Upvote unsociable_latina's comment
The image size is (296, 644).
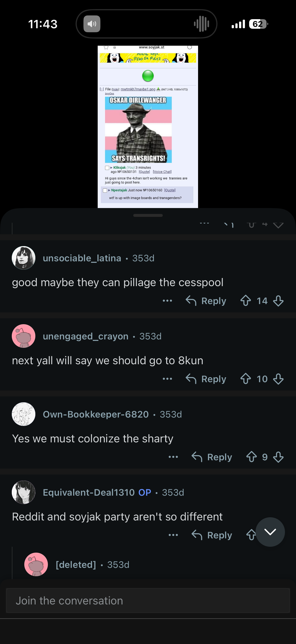point(245,301)
